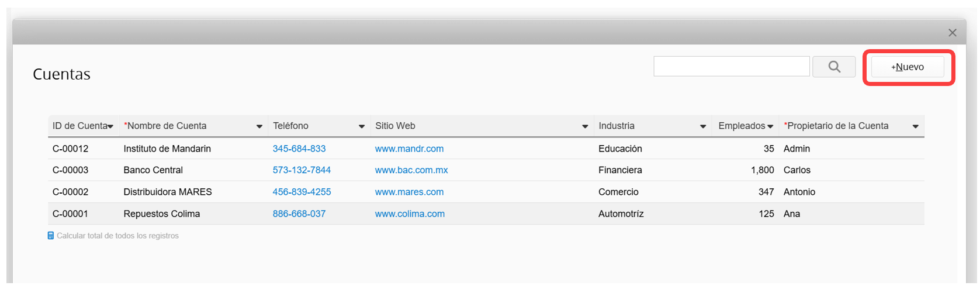Close the Cuentas dialog window

click(952, 33)
